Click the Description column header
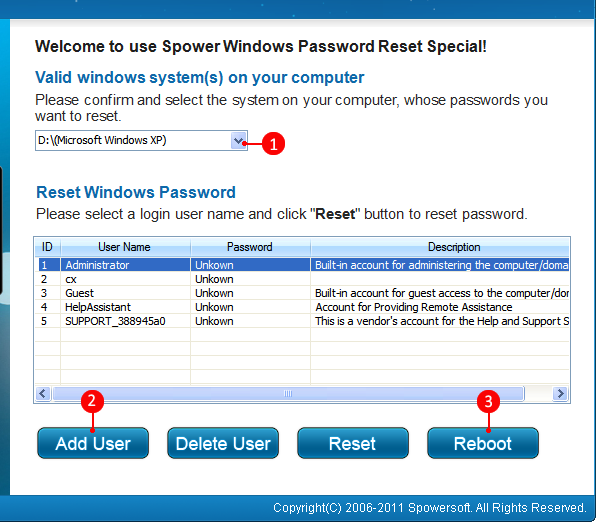596x522 pixels. click(440, 247)
